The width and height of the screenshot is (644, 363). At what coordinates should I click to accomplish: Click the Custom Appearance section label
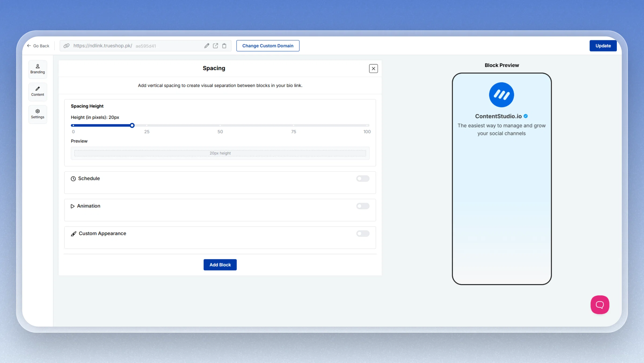point(102,233)
